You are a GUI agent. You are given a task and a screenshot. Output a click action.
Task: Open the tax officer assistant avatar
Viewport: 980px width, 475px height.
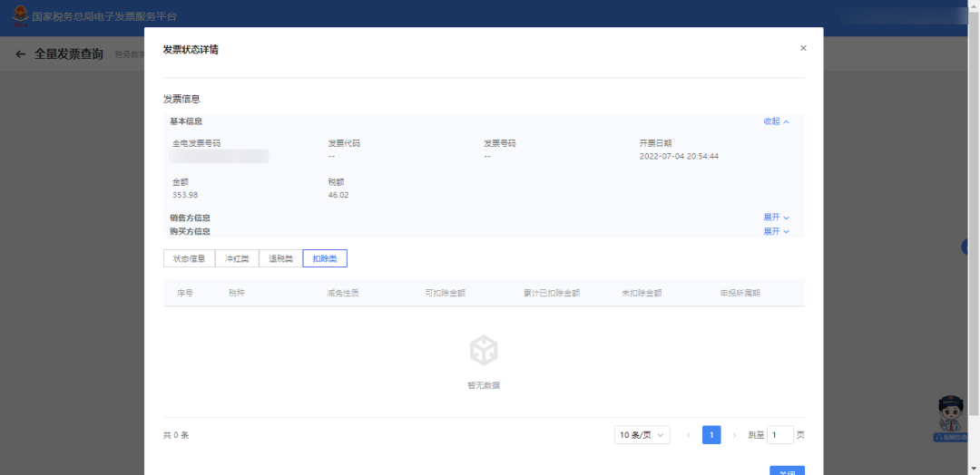point(951,415)
